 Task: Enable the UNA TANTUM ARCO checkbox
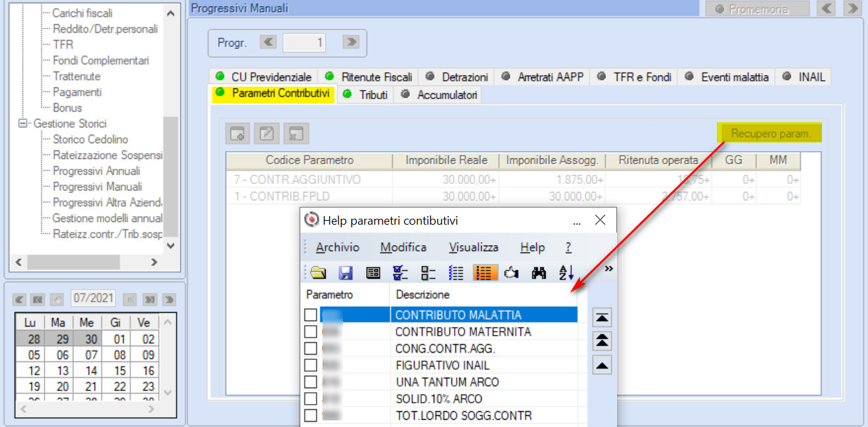(311, 382)
